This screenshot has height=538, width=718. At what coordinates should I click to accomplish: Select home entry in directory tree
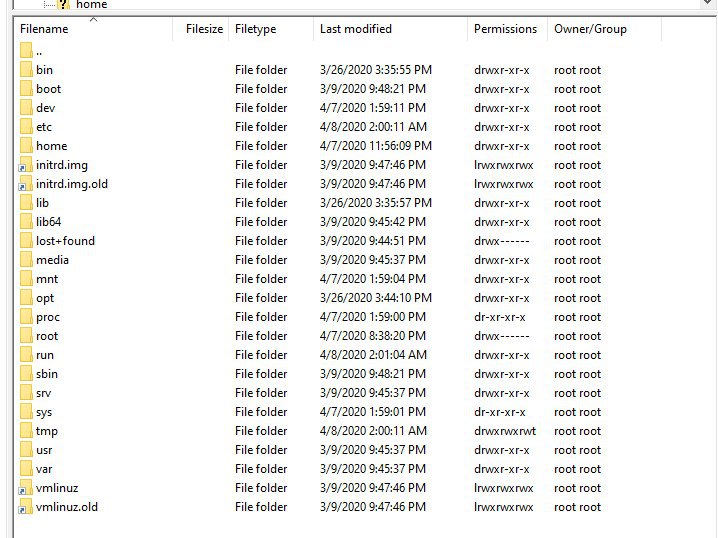click(x=92, y=5)
